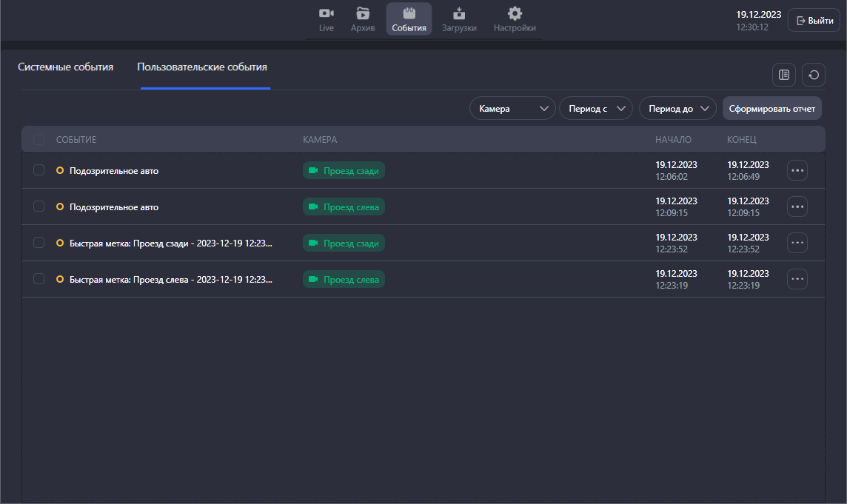Open the Загрузки downloads section
This screenshot has width=847, height=504.
[x=459, y=20]
